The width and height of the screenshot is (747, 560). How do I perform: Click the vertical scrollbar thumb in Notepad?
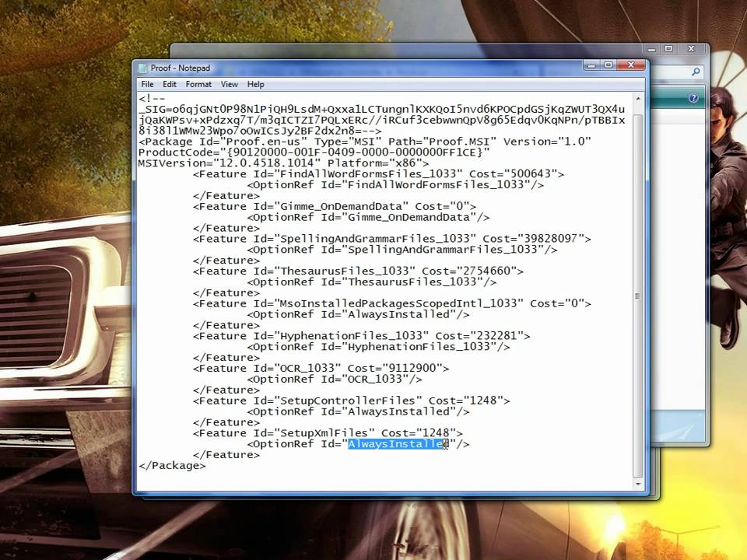[638, 296]
